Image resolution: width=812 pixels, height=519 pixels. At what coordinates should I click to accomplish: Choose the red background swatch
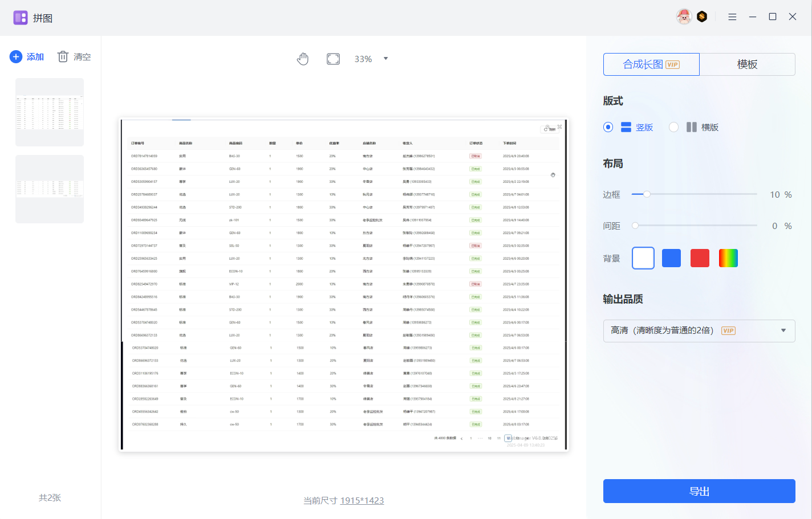(700, 258)
